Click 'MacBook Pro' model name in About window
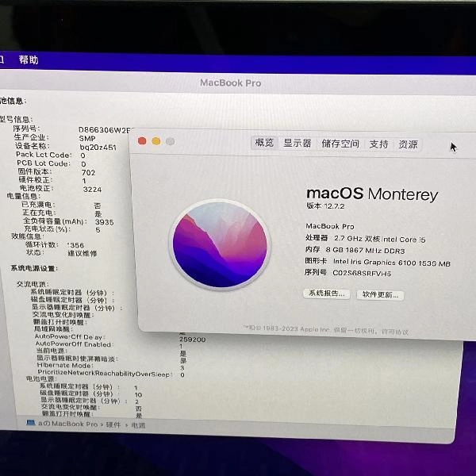The image size is (476, 476). [x=330, y=226]
